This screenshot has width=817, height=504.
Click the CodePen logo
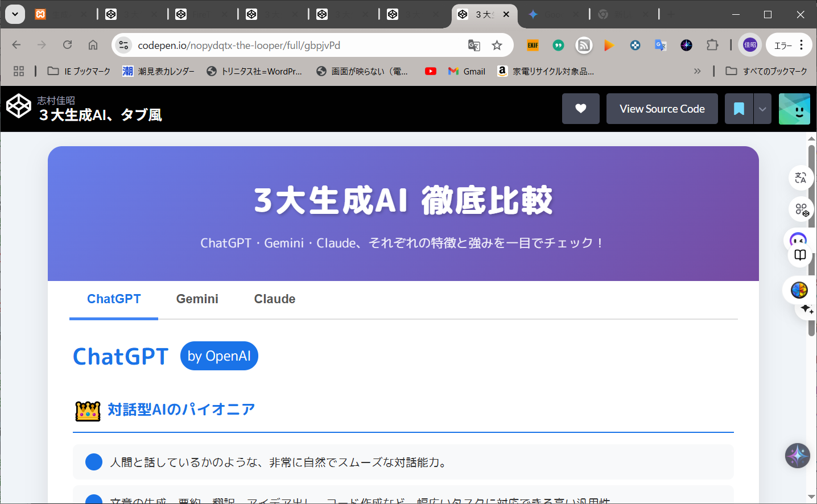(18, 106)
